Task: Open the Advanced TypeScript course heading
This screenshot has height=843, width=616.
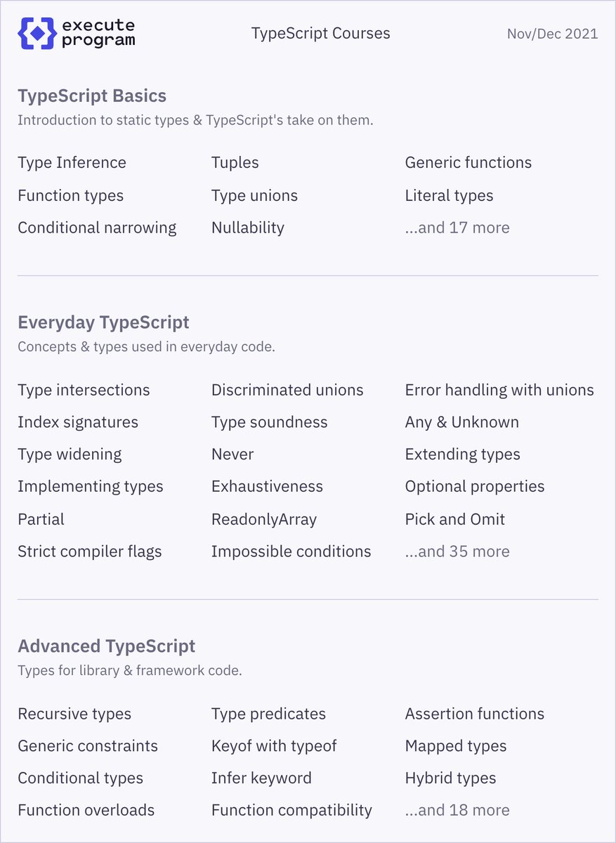Action: point(107,646)
